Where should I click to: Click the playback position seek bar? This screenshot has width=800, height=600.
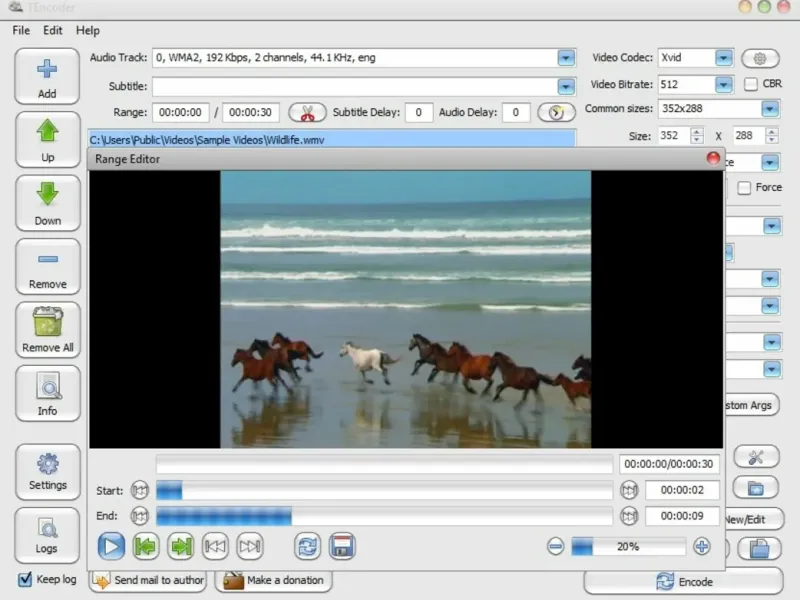384,464
